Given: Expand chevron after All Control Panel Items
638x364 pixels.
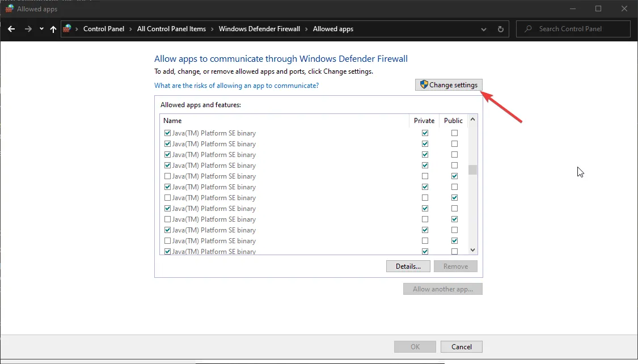Looking at the screenshot, I should pos(213,29).
